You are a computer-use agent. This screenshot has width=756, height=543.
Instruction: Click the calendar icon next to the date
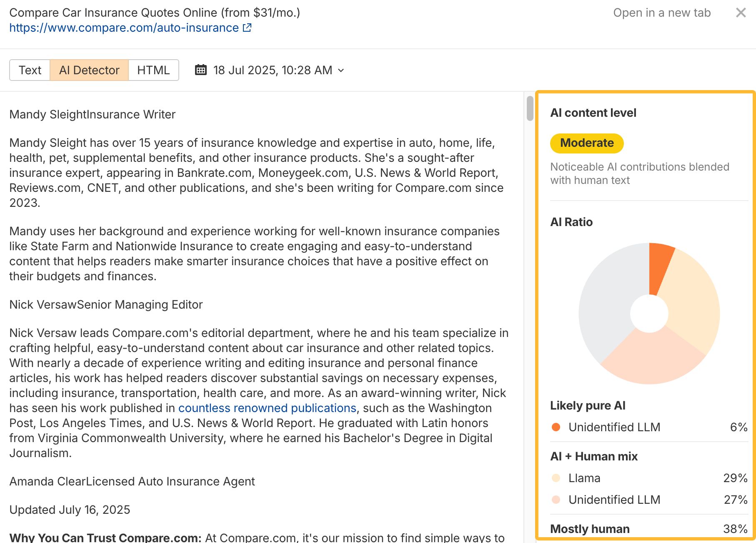201,70
